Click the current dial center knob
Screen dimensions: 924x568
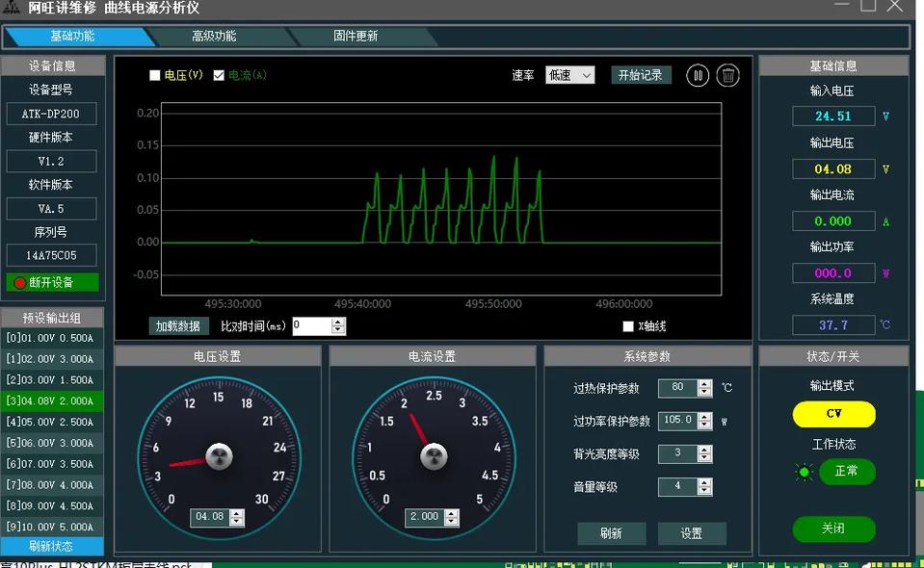(x=435, y=457)
